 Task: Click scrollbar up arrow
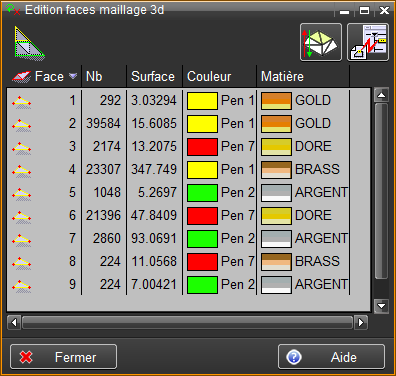click(x=381, y=95)
